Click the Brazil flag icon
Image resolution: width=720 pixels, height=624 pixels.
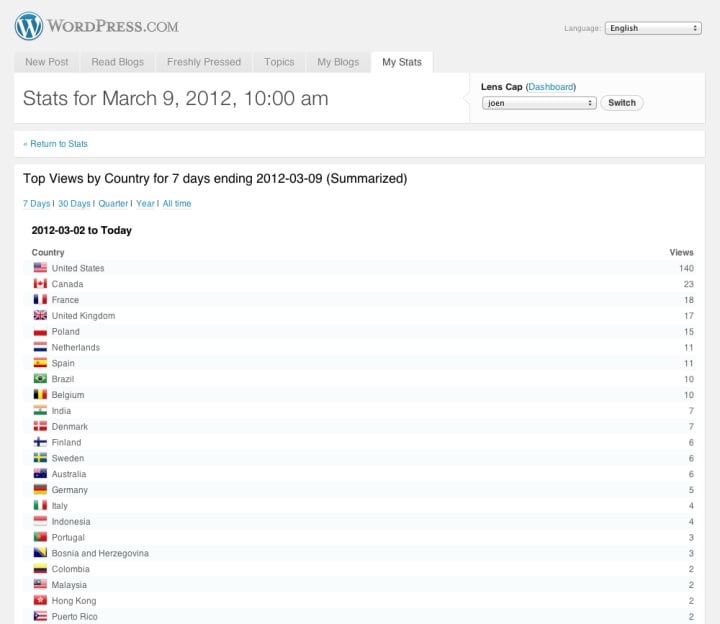point(40,379)
